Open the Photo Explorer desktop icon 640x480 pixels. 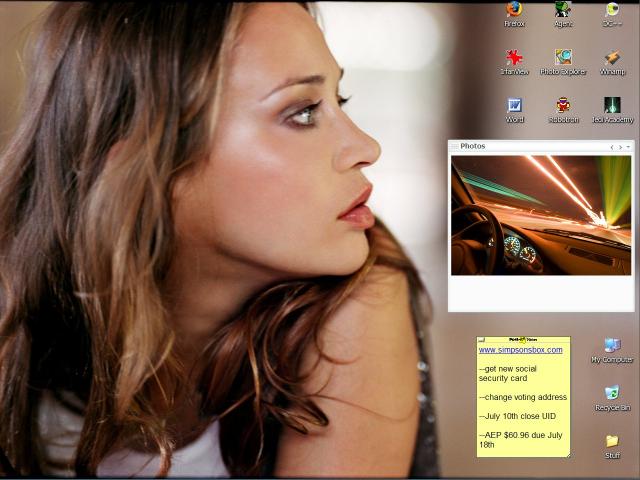(x=563, y=59)
